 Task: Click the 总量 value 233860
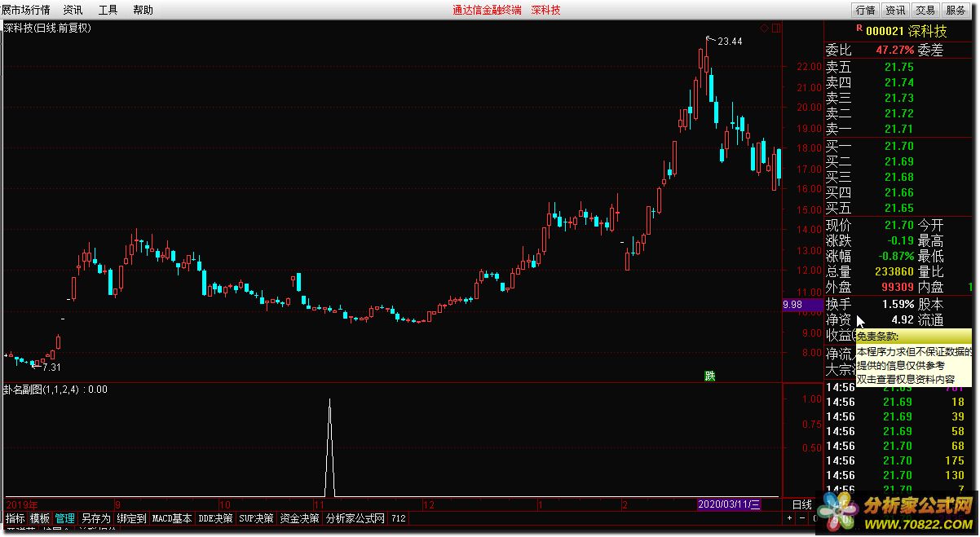coord(893,272)
